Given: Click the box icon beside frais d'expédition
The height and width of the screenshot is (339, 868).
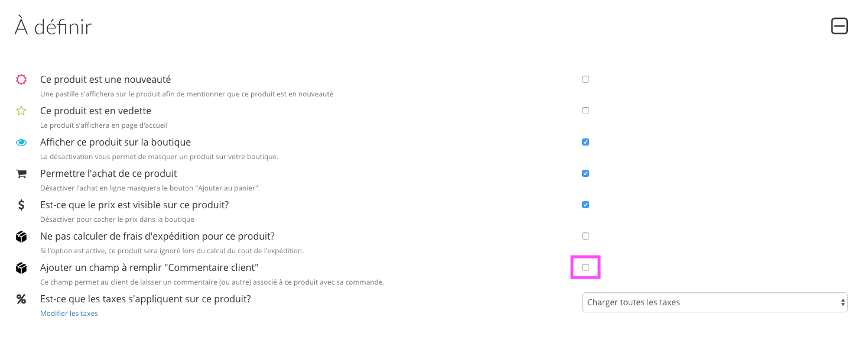Looking at the screenshot, I should (21, 237).
